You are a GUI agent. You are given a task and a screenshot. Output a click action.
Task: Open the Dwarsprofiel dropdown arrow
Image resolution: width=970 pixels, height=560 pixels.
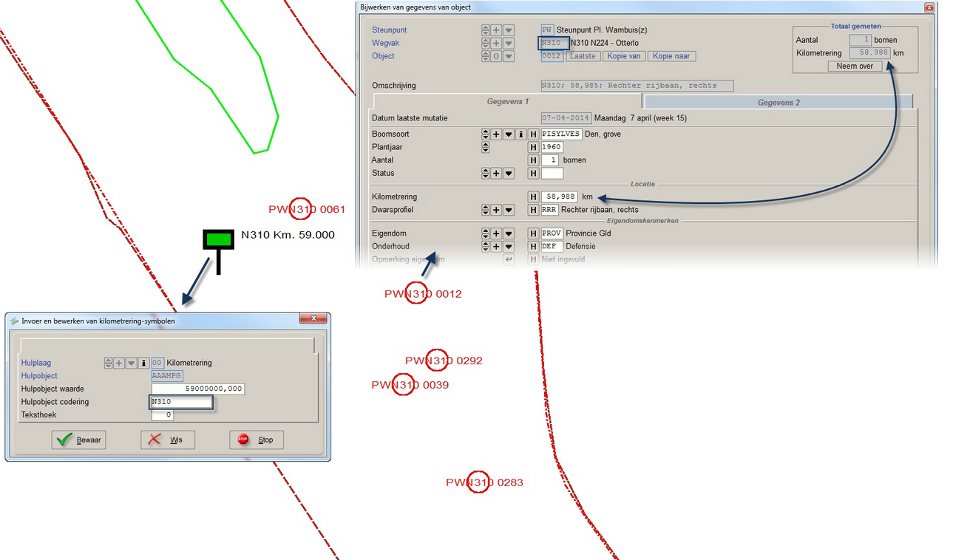(x=509, y=210)
